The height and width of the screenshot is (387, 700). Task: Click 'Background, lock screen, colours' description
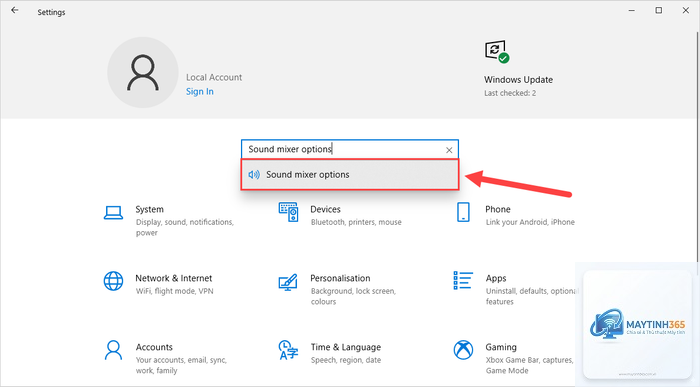[x=353, y=296]
